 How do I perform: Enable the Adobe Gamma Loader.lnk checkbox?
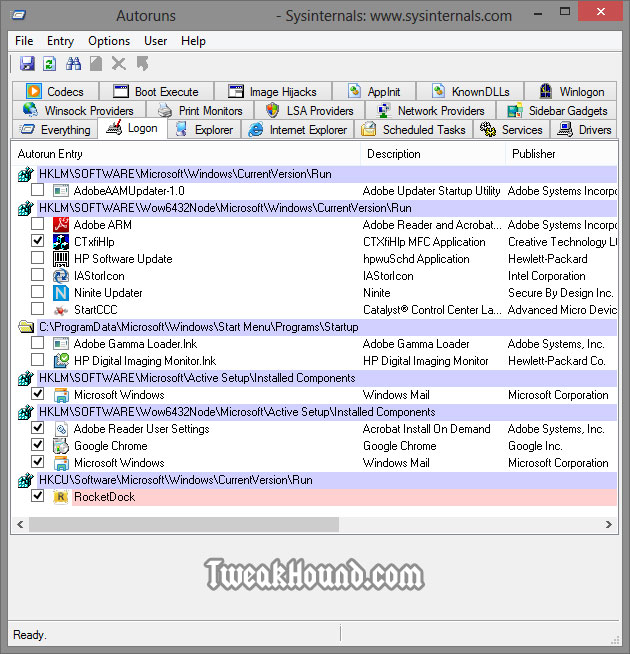pyautogui.click(x=38, y=343)
